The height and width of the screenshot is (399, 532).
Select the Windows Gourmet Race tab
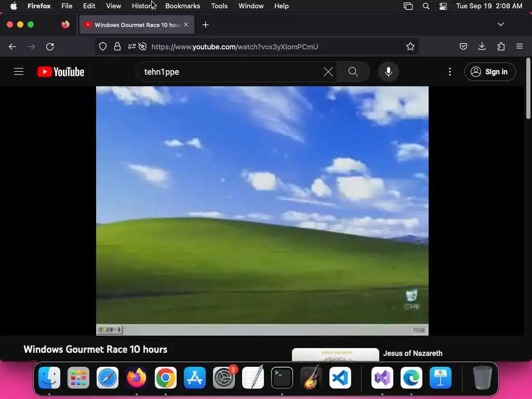137,25
